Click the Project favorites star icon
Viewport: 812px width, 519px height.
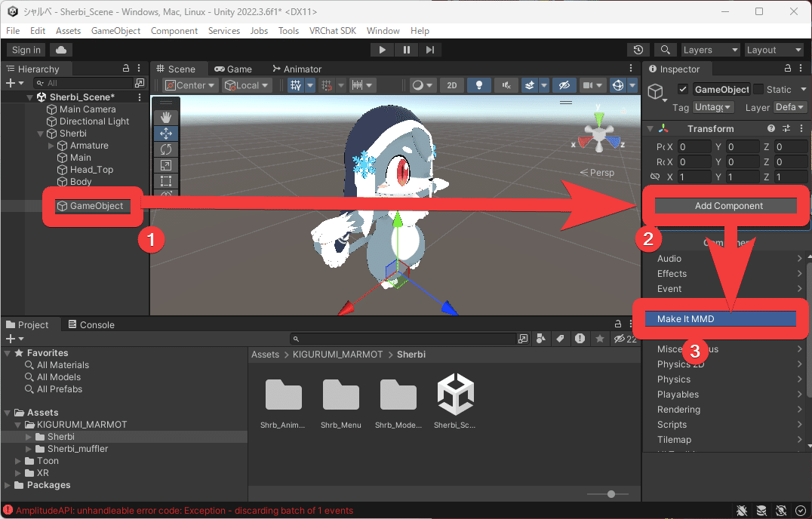point(600,339)
